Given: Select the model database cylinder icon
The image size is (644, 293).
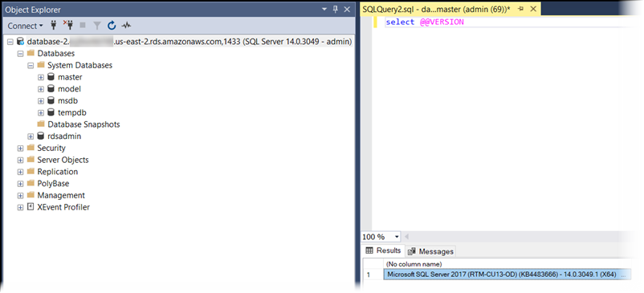Looking at the screenshot, I should point(51,89).
